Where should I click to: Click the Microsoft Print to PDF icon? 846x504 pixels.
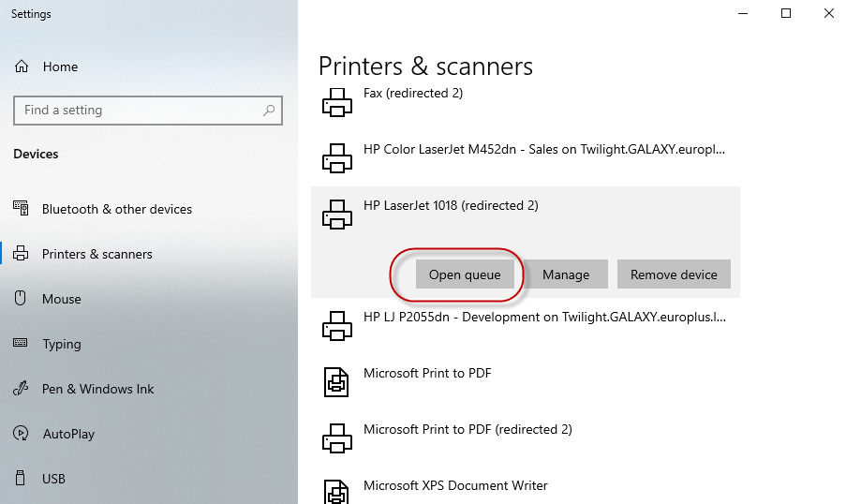[x=337, y=381]
